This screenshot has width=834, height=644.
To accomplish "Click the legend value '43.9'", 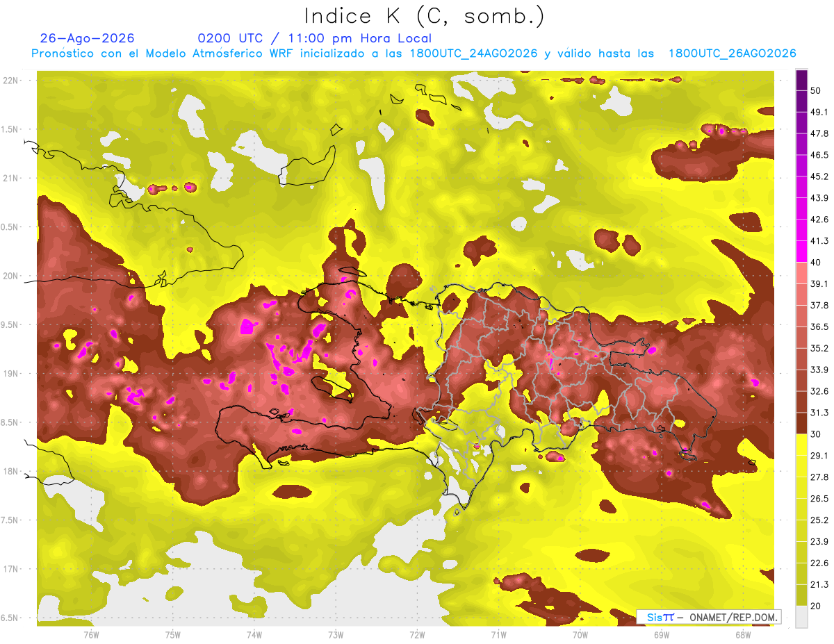I will point(819,197).
